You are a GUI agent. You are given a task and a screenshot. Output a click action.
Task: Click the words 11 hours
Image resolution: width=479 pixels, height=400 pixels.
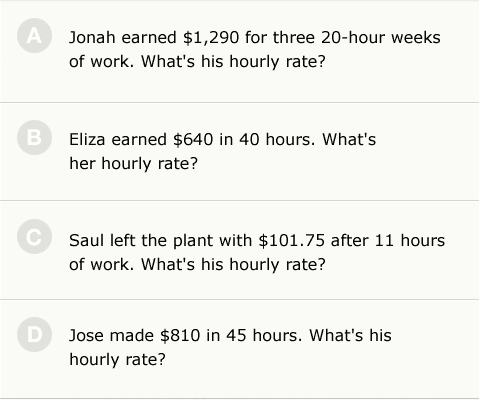[410, 241]
